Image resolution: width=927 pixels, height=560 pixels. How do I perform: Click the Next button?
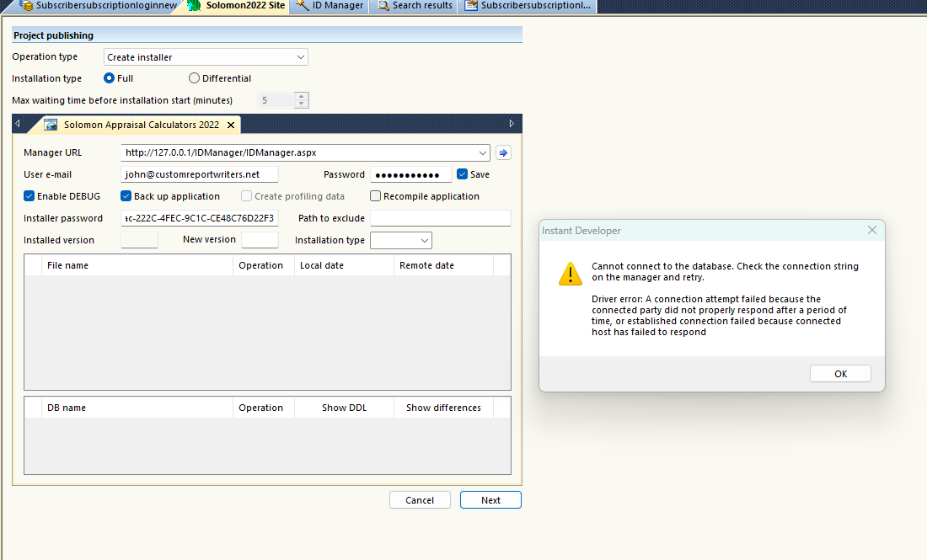490,500
